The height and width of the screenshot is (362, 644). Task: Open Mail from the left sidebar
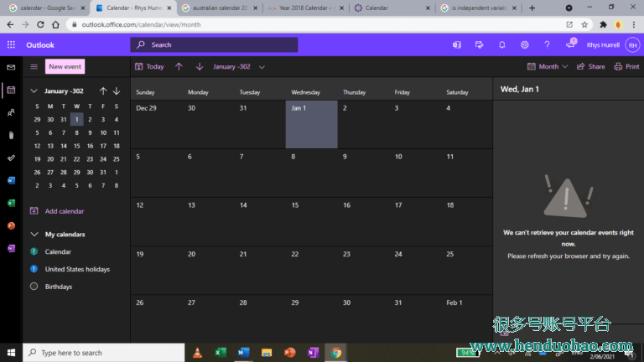[x=11, y=67]
